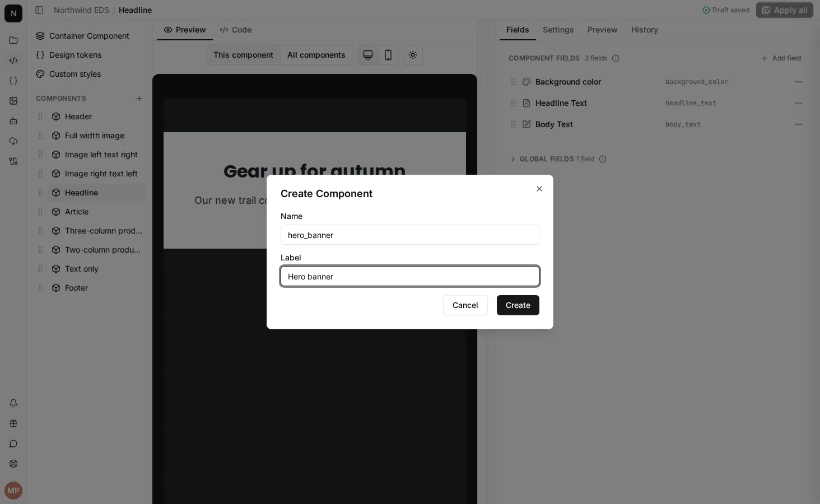The image size is (820, 504).
Task: Open the Code tab
Action: [236, 30]
